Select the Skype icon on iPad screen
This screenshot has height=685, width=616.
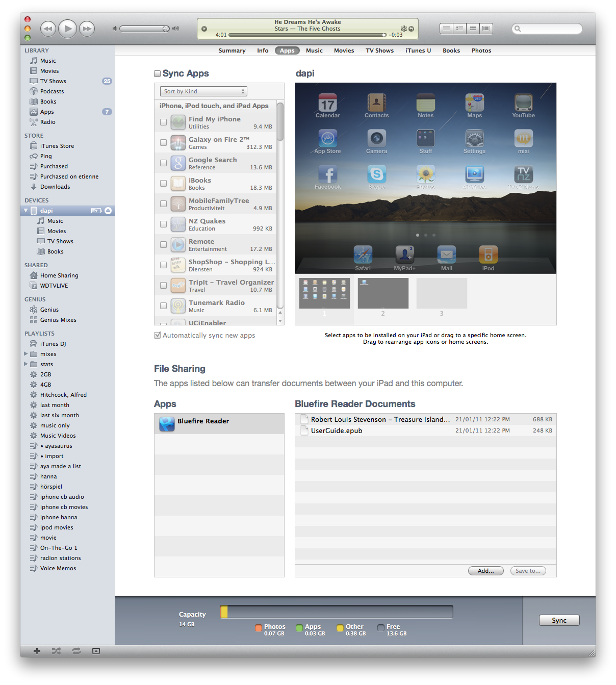(x=376, y=177)
